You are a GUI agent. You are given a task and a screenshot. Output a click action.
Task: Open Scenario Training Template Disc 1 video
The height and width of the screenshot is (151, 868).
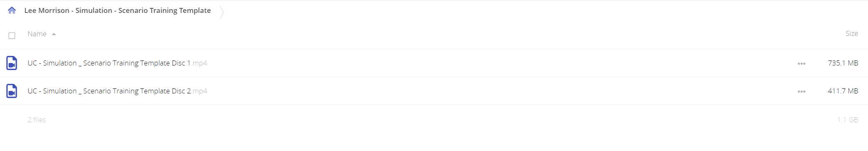(109, 63)
